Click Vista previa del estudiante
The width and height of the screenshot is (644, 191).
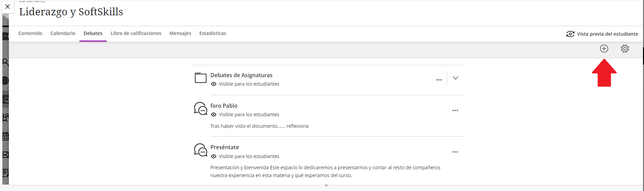[x=602, y=34]
